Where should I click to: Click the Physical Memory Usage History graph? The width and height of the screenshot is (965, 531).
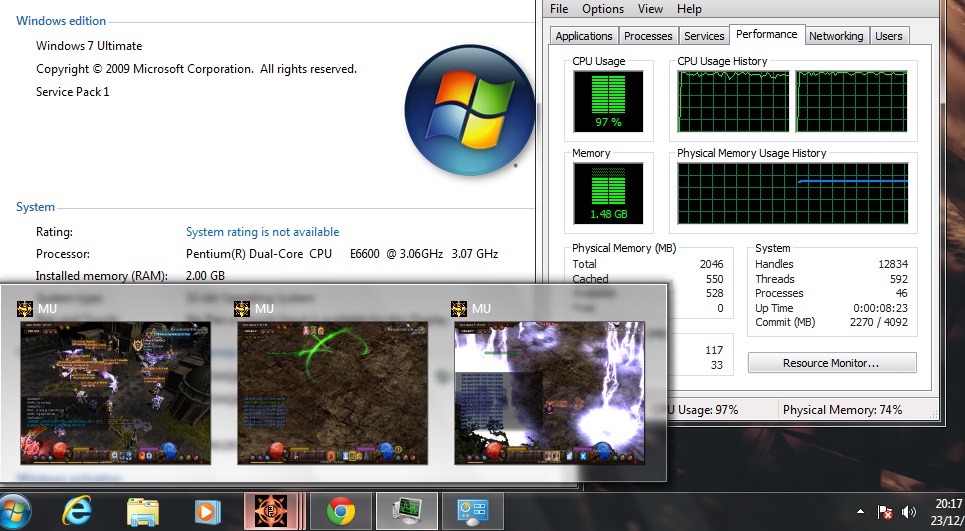click(x=793, y=193)
